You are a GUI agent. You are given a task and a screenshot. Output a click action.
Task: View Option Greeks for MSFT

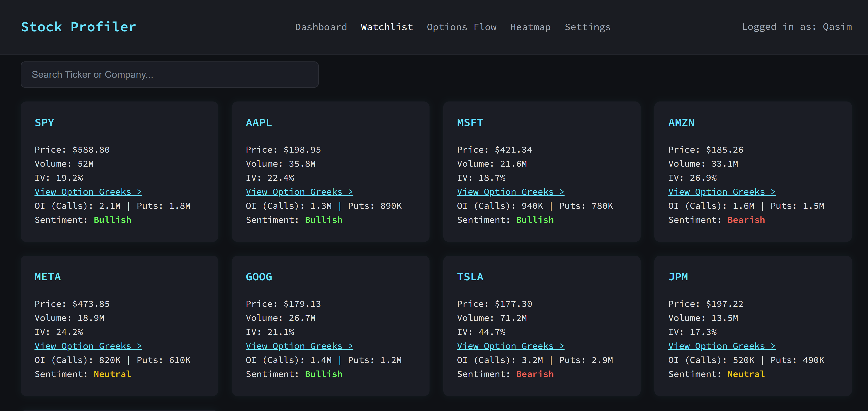coord(511,192)
